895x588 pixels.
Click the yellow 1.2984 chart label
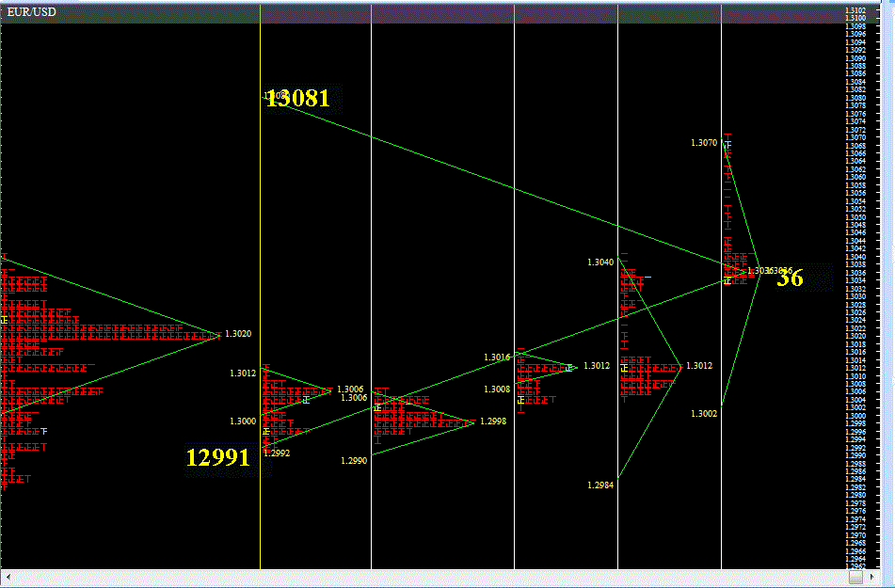point(600,485)
